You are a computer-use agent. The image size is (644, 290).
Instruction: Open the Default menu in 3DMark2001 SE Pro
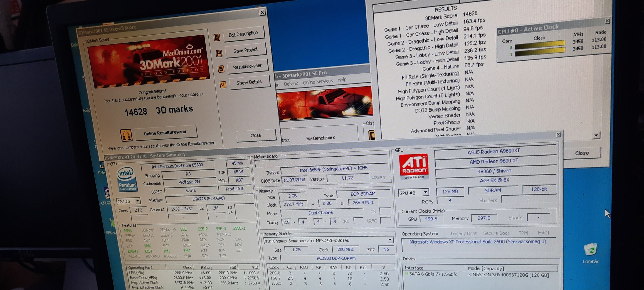(291, 83)
